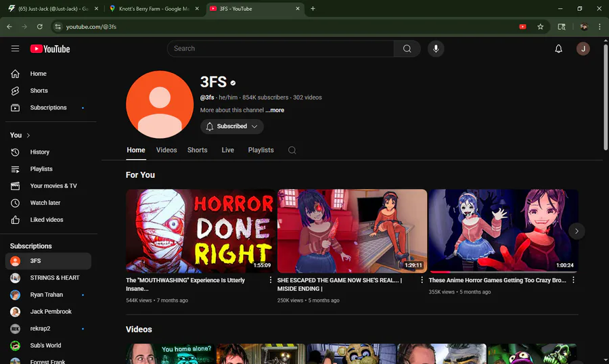Play the 1:29:11 MiSide thumbnail
Viewport: 609px width, 364px height.
point(352,231)
